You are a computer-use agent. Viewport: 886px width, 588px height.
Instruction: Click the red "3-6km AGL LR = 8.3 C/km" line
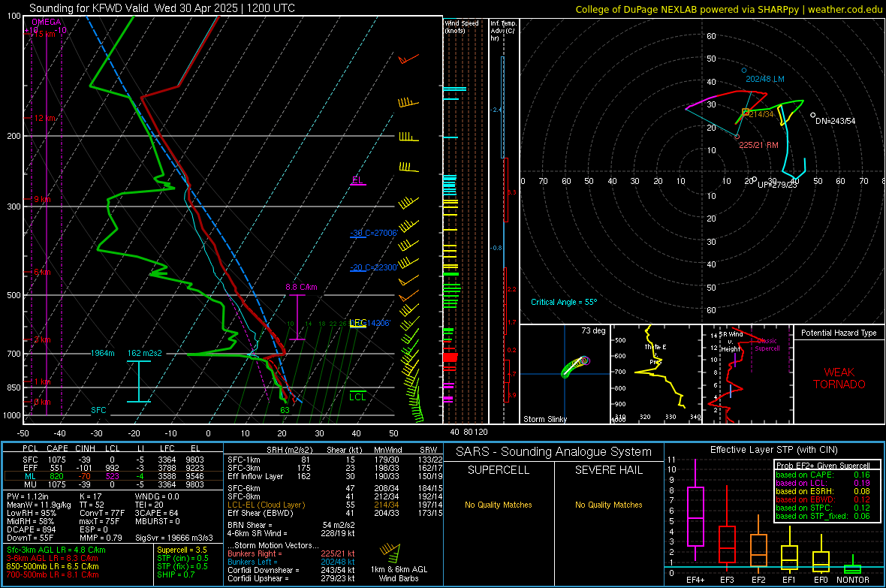[53, 558]
